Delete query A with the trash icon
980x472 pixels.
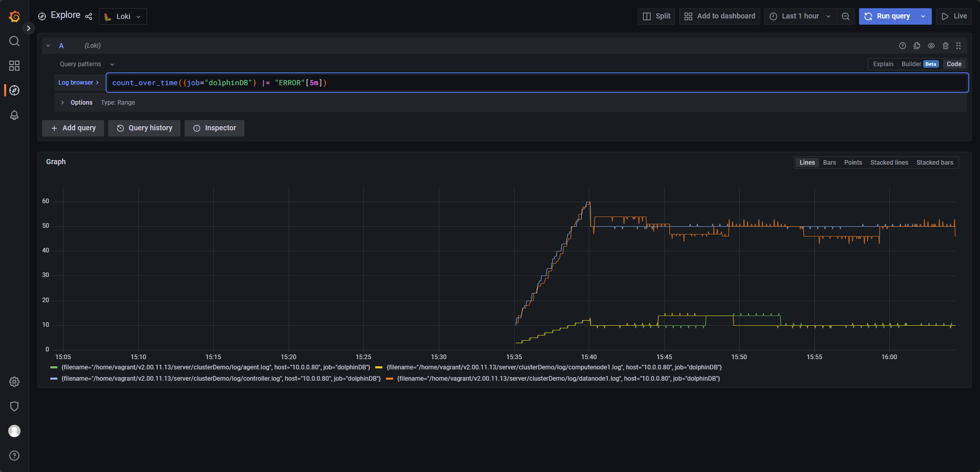point(945,46)
